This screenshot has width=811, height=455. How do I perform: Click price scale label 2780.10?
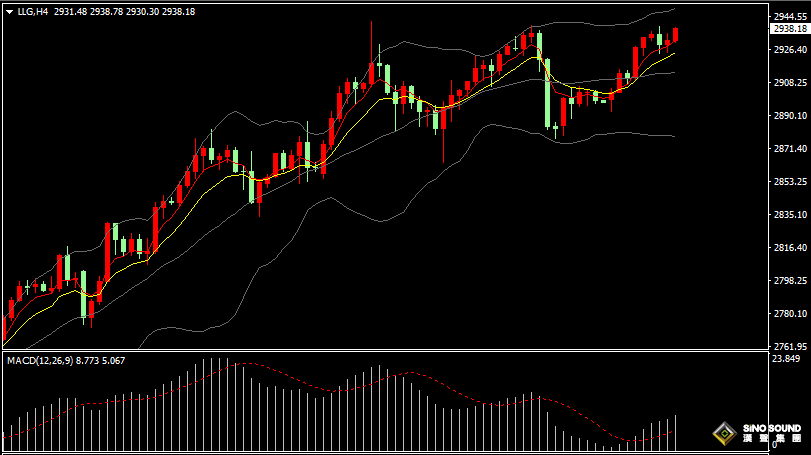790,314
